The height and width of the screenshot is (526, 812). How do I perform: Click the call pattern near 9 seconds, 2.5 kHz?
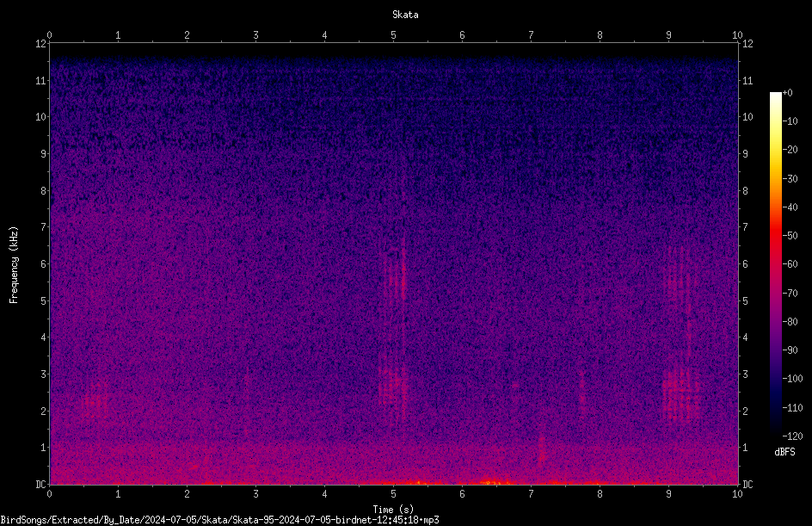click(x=680, y=393)
